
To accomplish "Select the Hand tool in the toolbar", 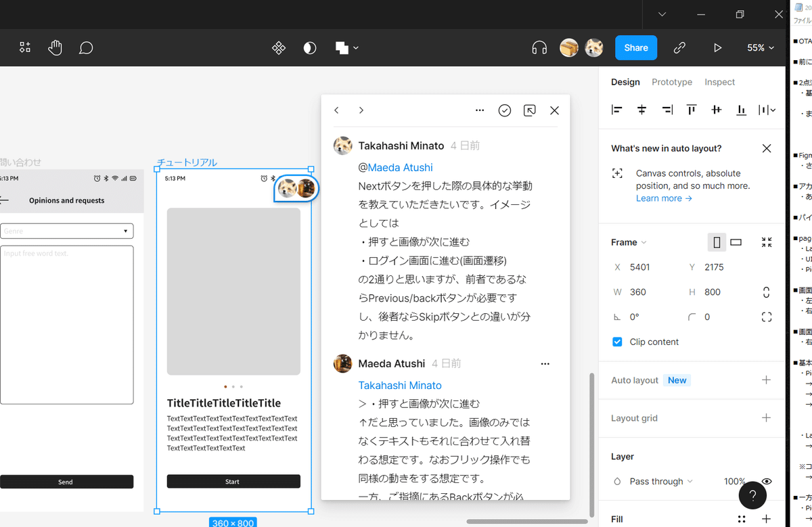I will [55, 47].
